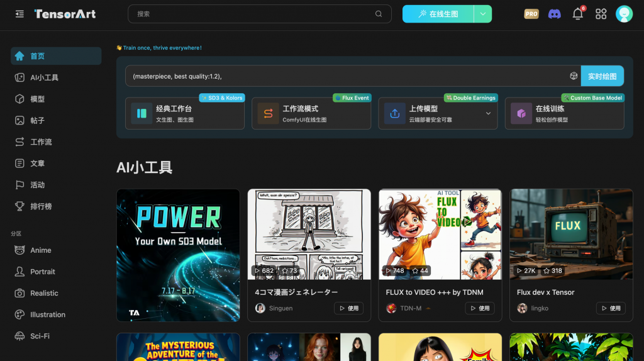Screen dimensions: 644x361
Task: Open 工作流 workflows in sidebar
Action: coord(56,142)
